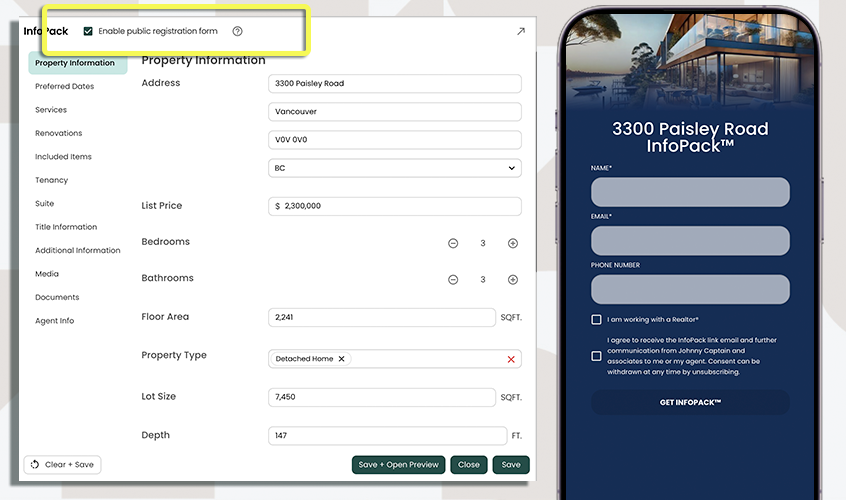Click the List Price input field
Image resolution: width=846 pixels, height=500 pixels.
[395, 206]
